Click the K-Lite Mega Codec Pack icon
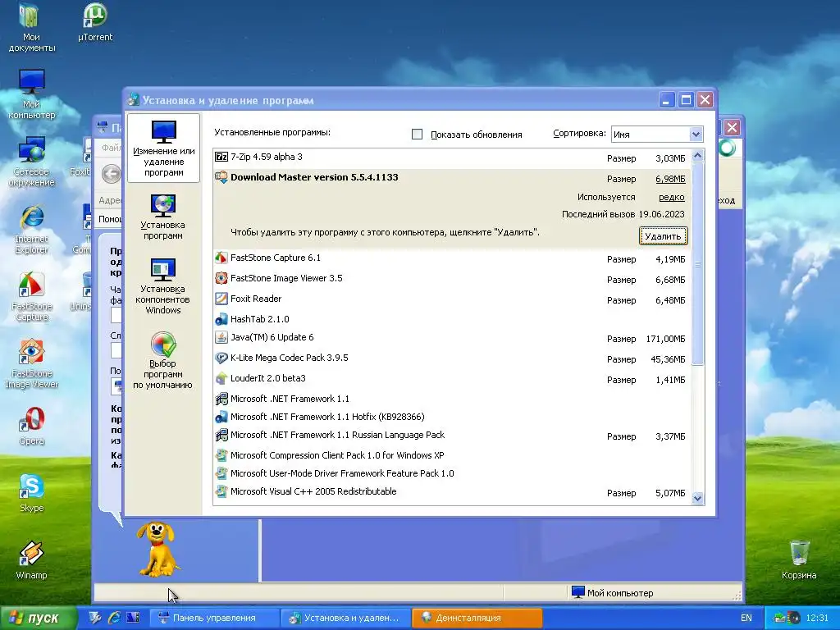840x630 pixels. [221, 358]
